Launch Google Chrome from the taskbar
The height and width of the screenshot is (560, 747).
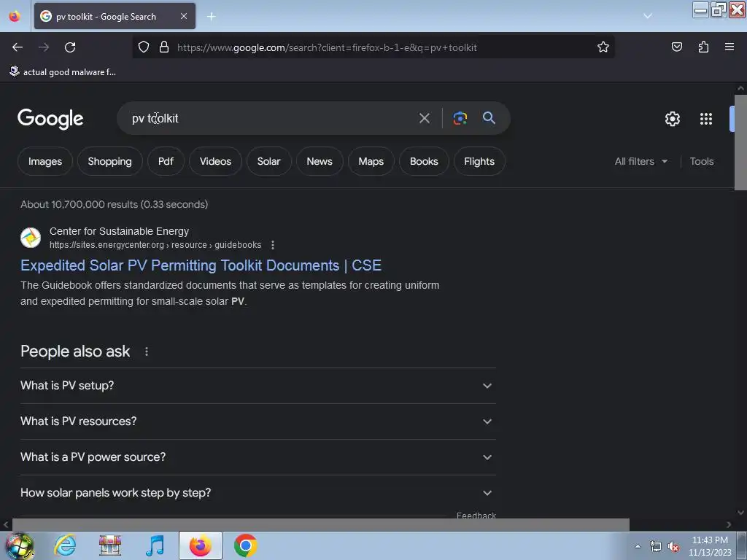pyautogui.click(x=245, y=545)
